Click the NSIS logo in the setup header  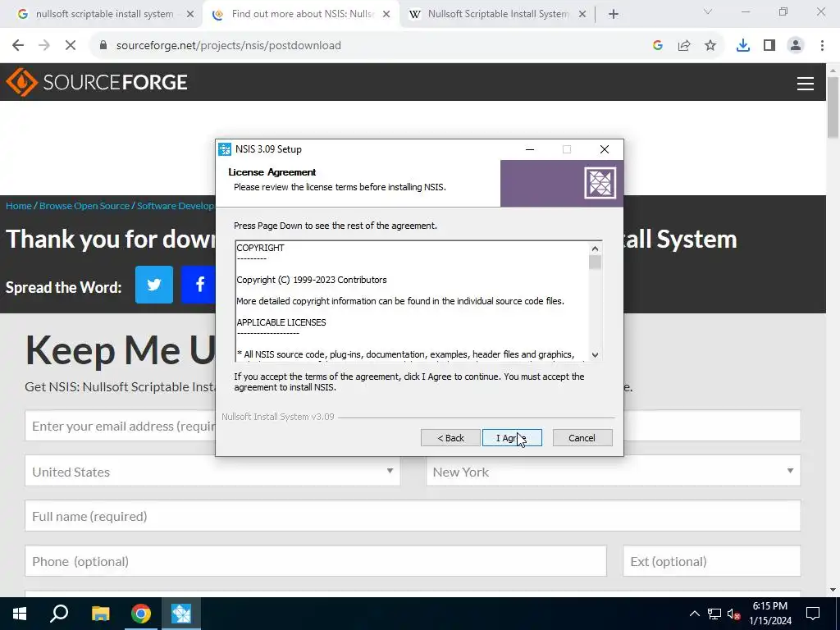600,183
